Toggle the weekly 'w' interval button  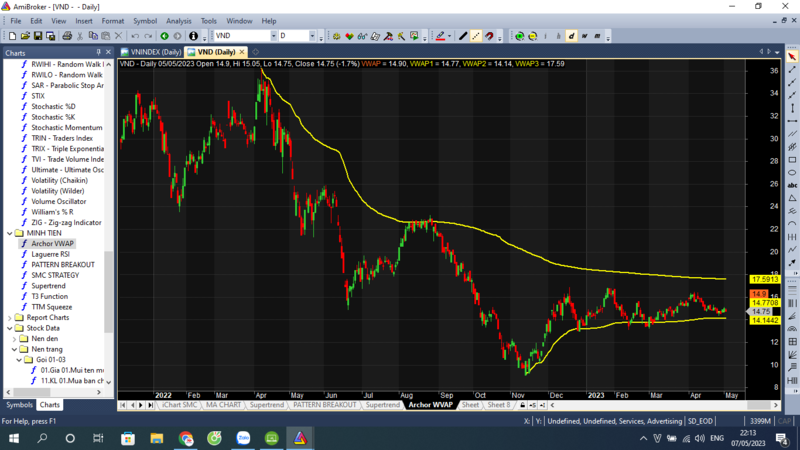click(x=585, y=36)
